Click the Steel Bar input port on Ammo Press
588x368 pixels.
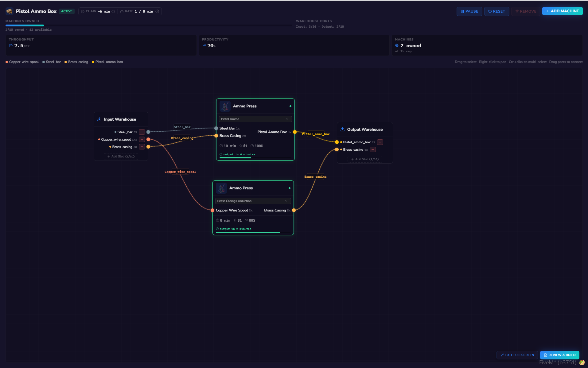[216, 128]
